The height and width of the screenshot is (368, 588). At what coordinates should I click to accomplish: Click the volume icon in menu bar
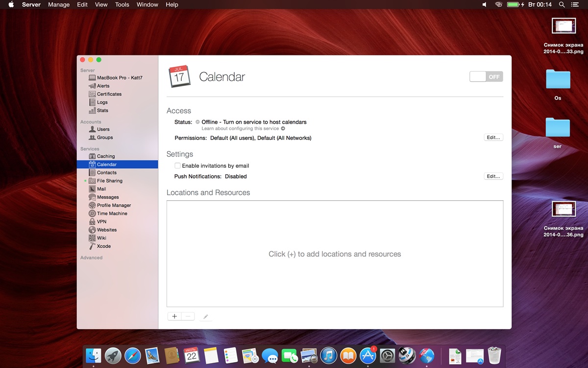click(x=485, y=4)
